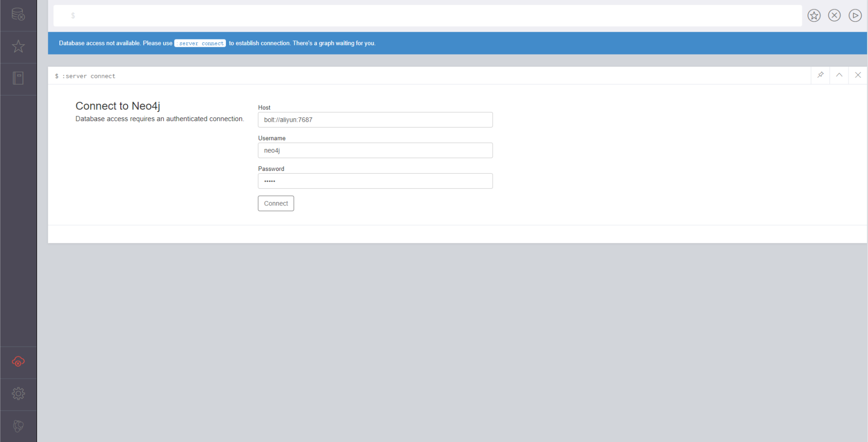Click the Connect button
This screenshot has width=868, height=442.
(x=276, y=203)
